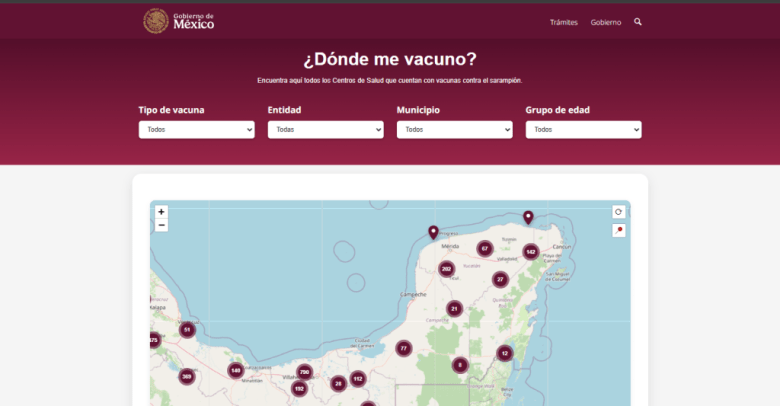Click the 77 cluster marker in Campeche
The width and height of the screenshot is (780, 406).
404,349
